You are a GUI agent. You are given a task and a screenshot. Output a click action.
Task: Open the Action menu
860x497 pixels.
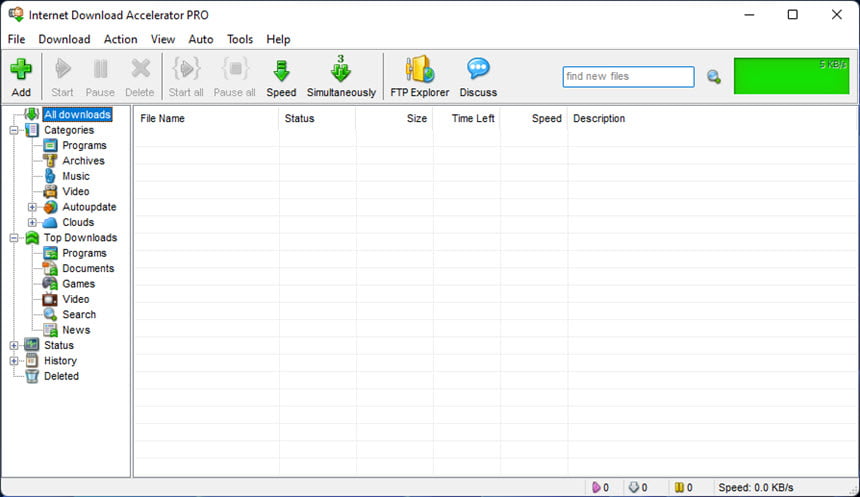coord(121,39)
